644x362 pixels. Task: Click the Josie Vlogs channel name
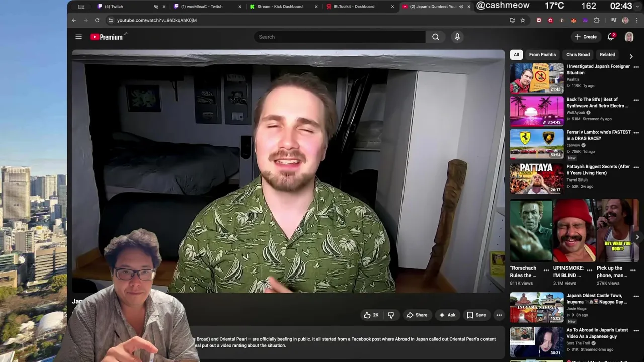click(577, 309)
